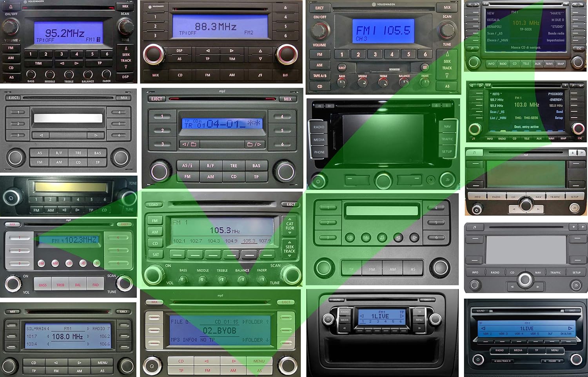Toggle the ON/OFF knob on the 95.2MHz radio
588x377 pixels.
click(11, 27)
